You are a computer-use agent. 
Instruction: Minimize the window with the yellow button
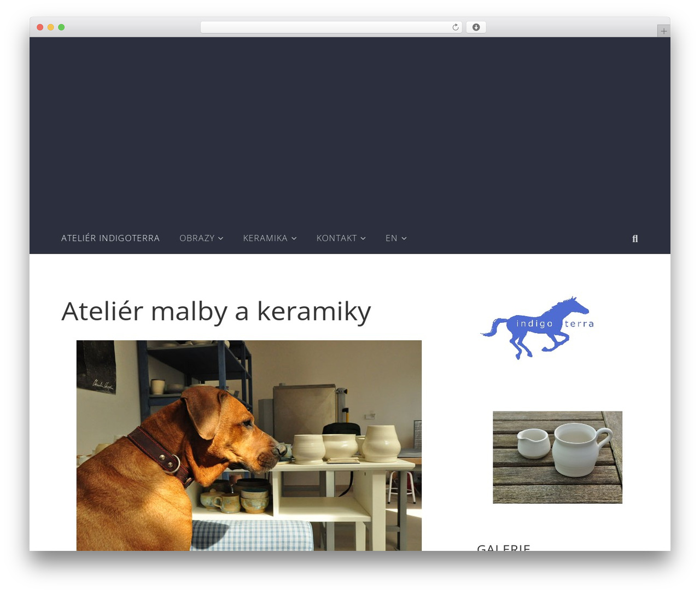coord(50,27)
